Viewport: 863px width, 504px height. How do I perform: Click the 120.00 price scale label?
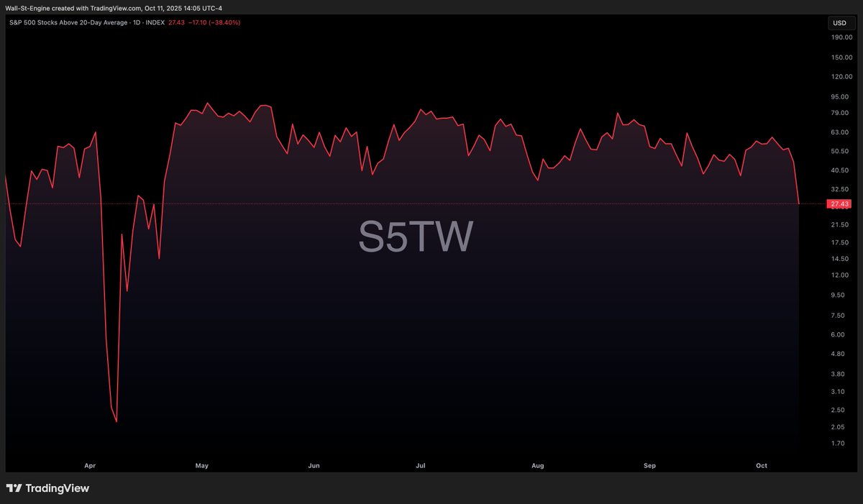841,77
